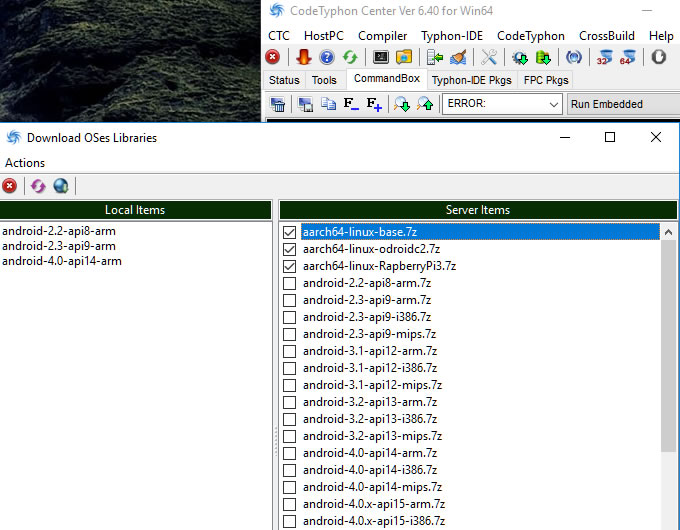Open the black terminal console icon
The width and height of the screenshot is (680, 530).
[381, 57]
